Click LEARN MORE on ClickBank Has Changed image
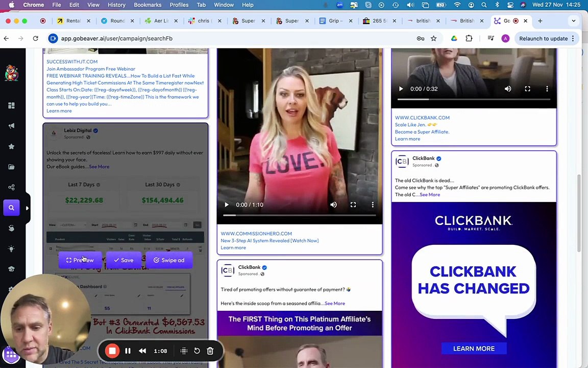This screenshot has width=588, height=368. click(474, 349)
